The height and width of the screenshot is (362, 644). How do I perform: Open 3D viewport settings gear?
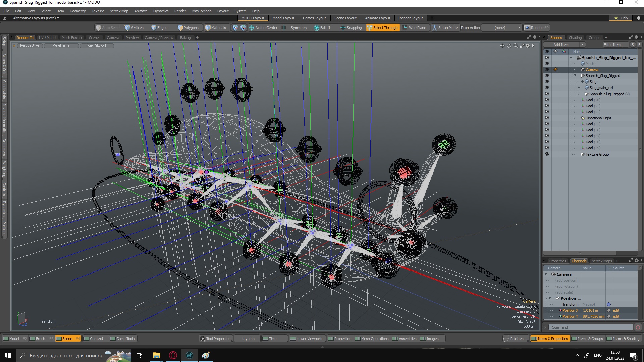[528, 46]
